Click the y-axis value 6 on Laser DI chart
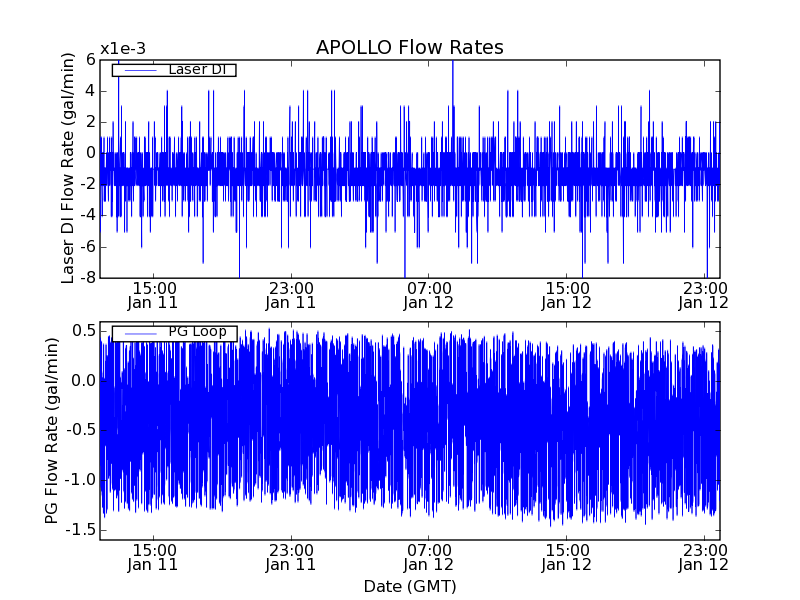This screenshot has width=800, height=600. tap(91, 60)
